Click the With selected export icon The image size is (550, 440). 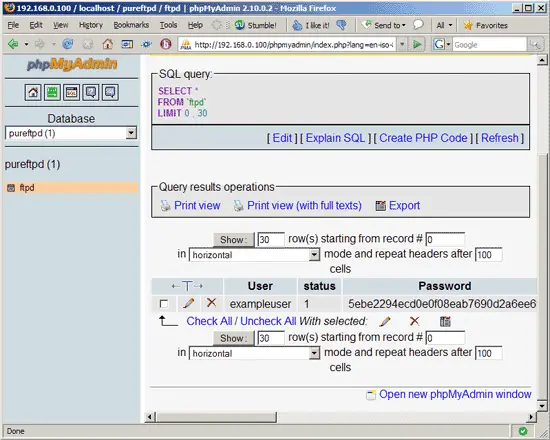(x=445, y=321)
